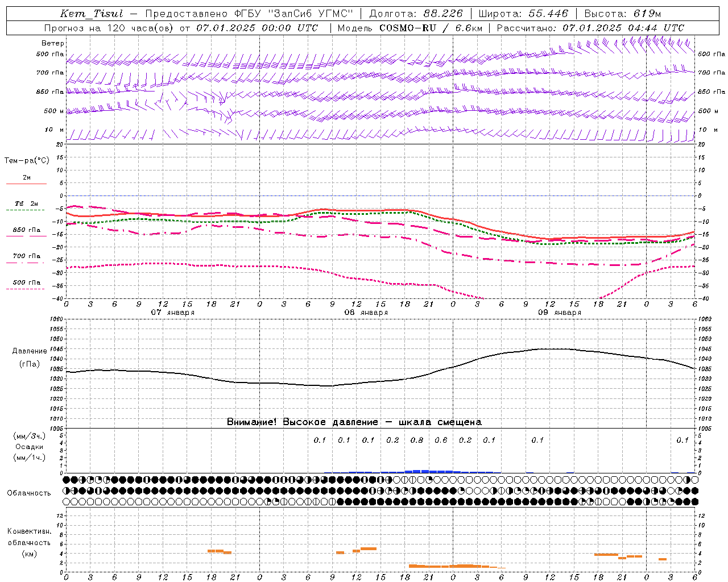Screen dimensions: 728x582
Task: Click the "(мм/1ч.)" unit label
Action: (30, 458)
